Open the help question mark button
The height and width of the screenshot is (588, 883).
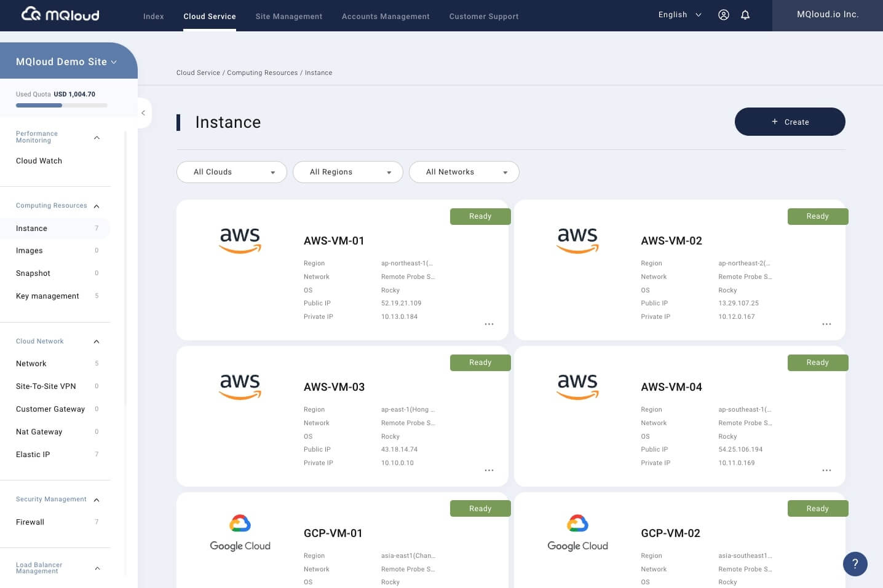855,564
